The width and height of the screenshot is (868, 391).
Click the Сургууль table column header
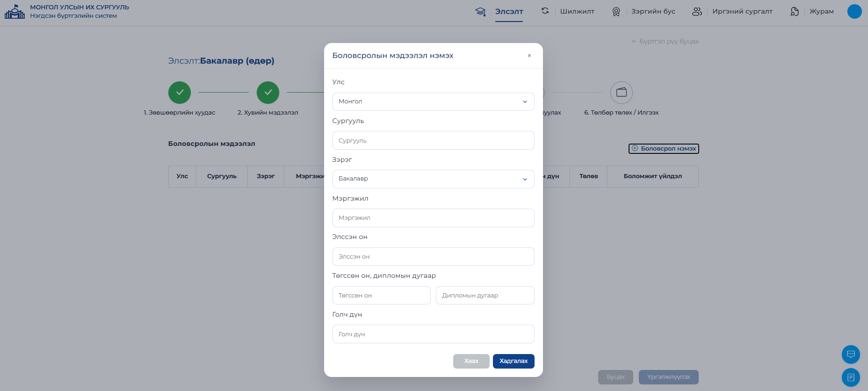click(x=222, y=176)
